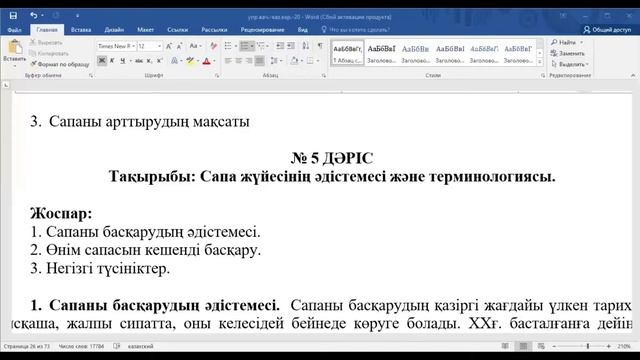The height and width of the screenshot is (360, 640).
Task: Click Найти to search document
Action: click(564, 42)
